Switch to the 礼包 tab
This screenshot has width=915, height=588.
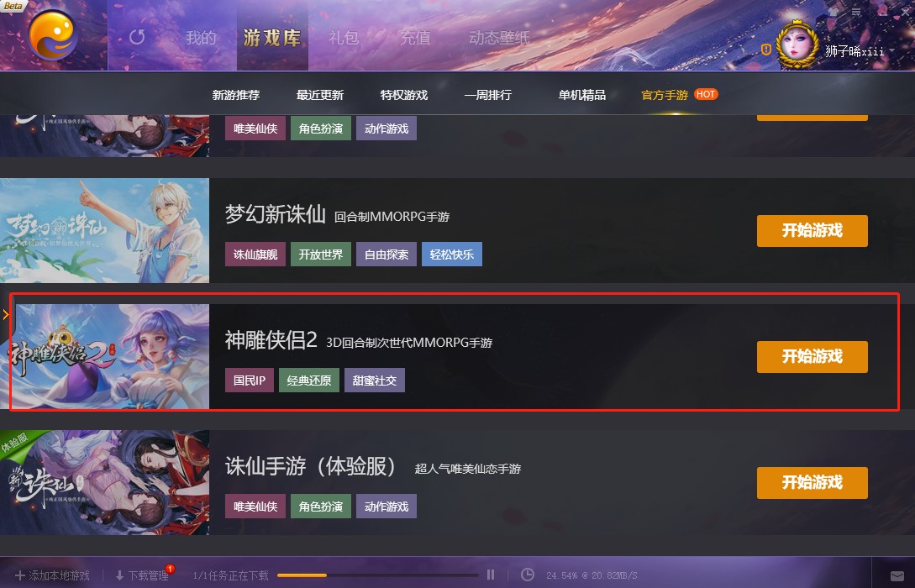pyautogui.click(x=344, y=38)
